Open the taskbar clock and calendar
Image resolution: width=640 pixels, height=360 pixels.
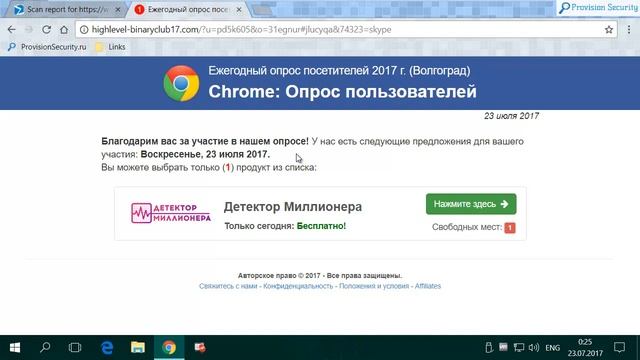click(585, 347)
